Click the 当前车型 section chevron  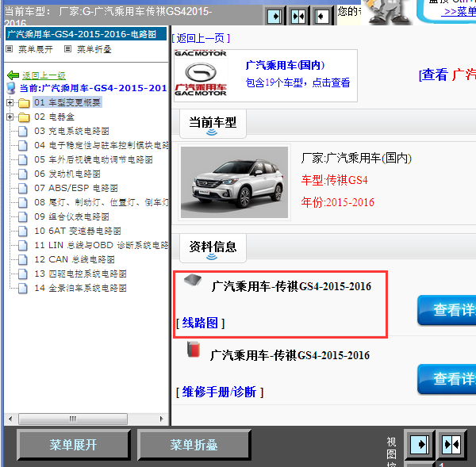click(212, 132)
